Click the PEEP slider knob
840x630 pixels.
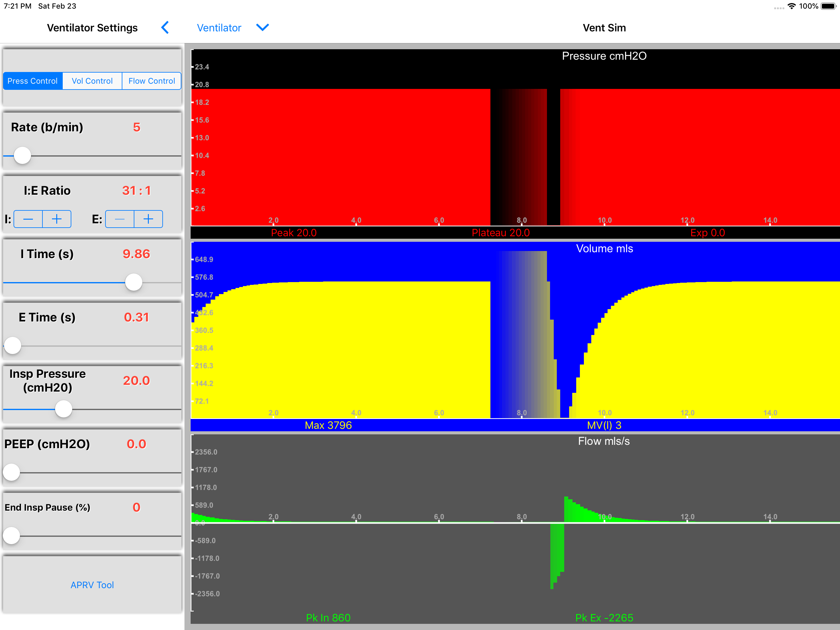[11, 472]
